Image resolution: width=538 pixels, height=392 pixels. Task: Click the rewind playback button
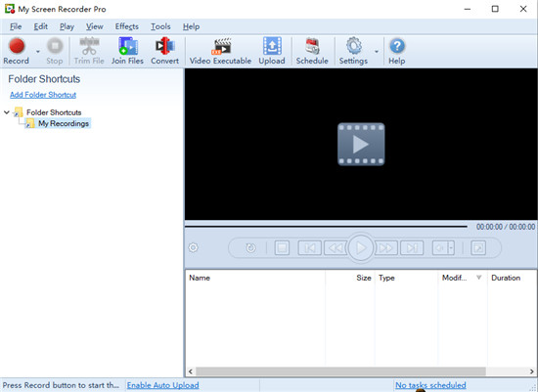point(336,247)
